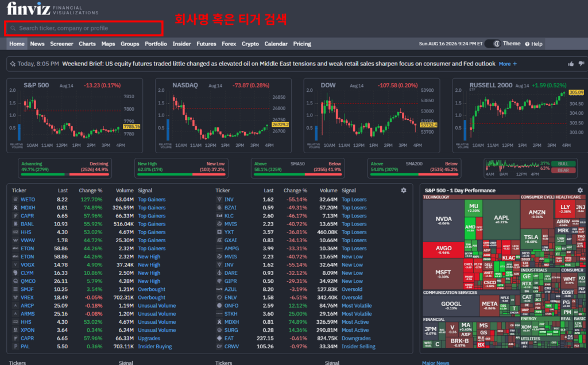The width and height of the screenshot is (588, 365).
Task: Click the NVDA tile in heatmap
Action: click(x=443, y=220)
